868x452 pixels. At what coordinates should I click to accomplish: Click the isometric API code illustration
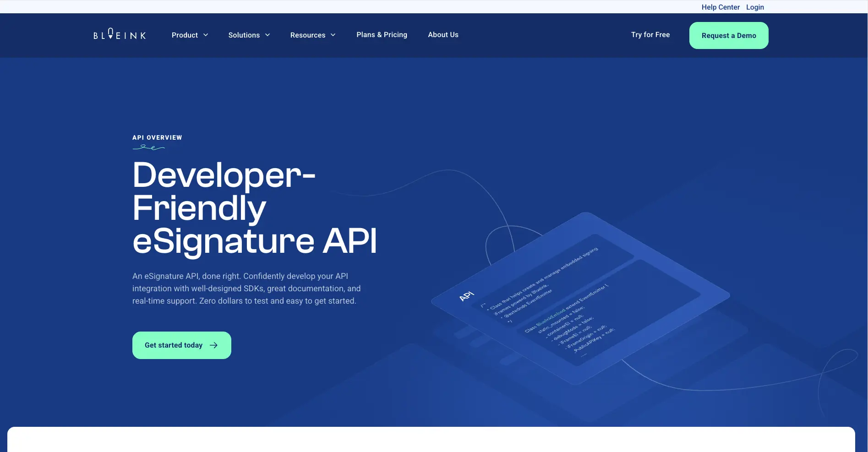point(580,298)
